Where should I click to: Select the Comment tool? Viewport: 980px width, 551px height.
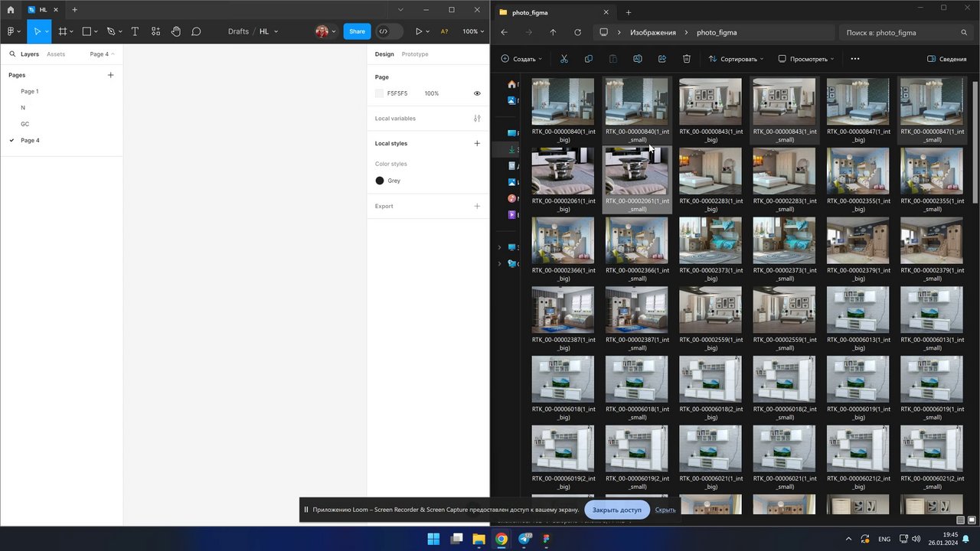tap(196, 31)
